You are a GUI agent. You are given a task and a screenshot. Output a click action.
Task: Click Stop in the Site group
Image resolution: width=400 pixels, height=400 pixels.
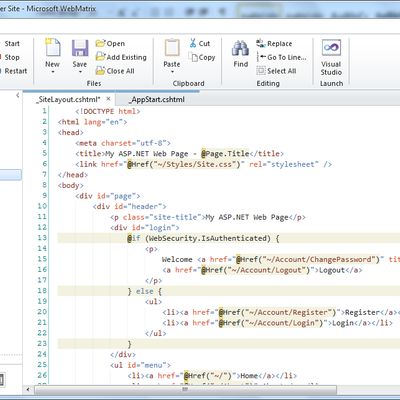coord(12,57)
